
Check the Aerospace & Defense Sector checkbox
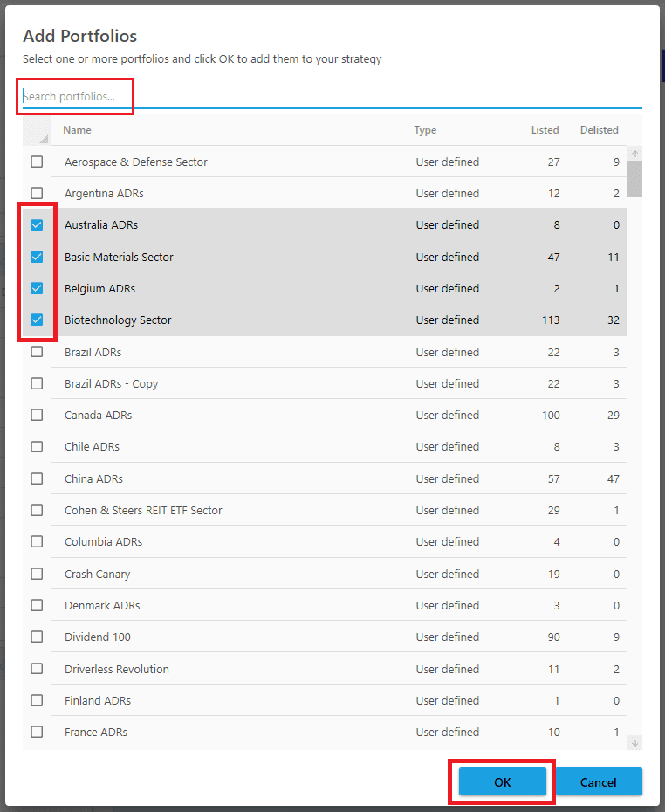coord(37,162)
